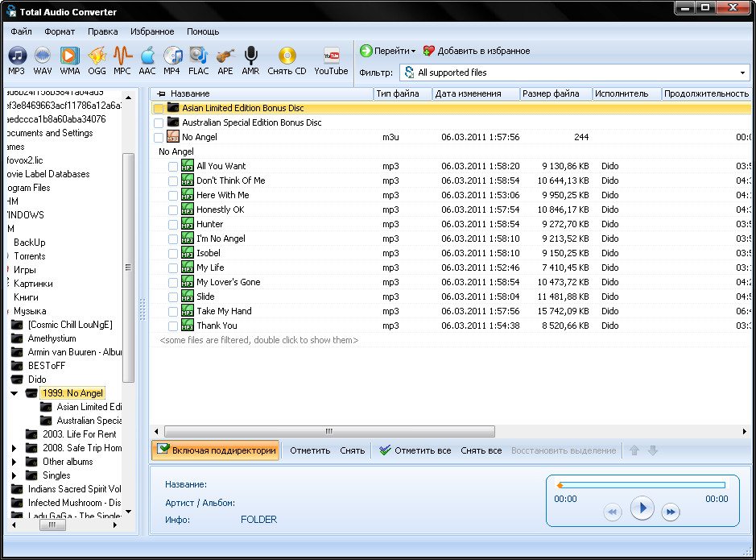Toggle the Включая поддиректории button

215,450
